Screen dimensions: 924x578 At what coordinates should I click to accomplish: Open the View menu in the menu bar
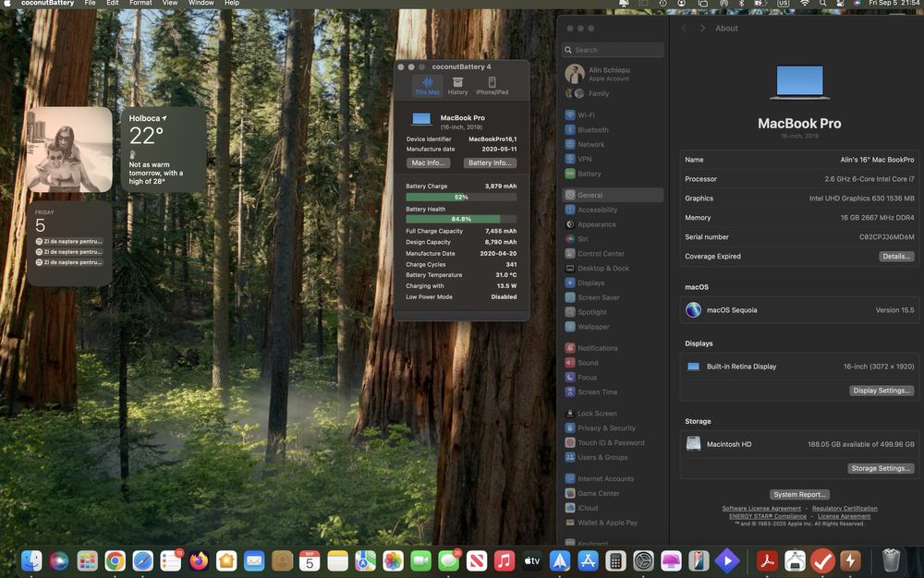coord(170,4)
